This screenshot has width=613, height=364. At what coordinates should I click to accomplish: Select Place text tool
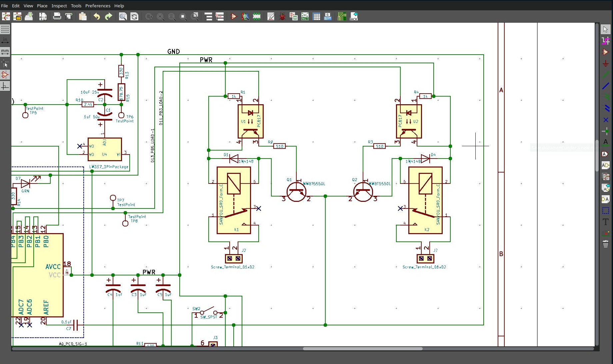tap(606, 222)
